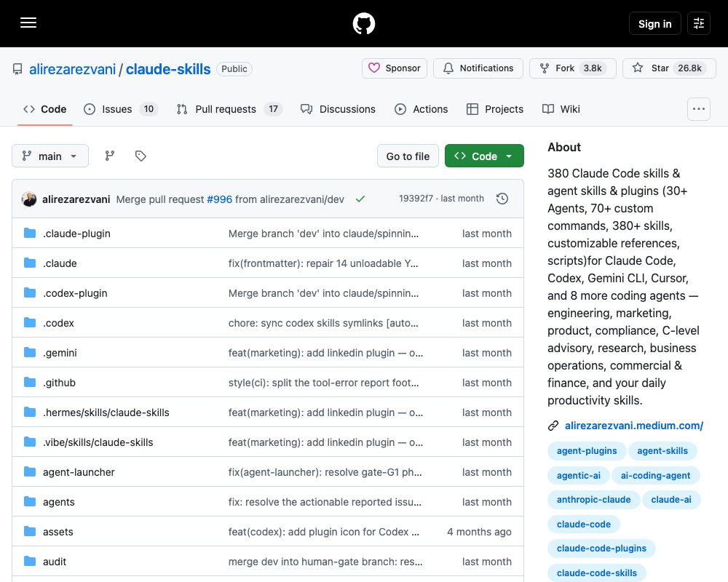
Task: Expand the green Code dropdown
Action: click(x=484, y=156)
